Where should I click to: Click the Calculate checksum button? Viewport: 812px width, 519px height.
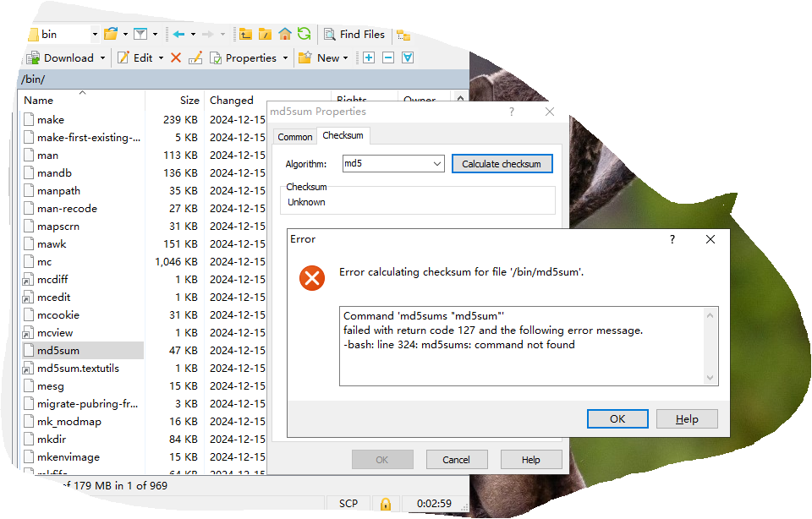[502, 164]
